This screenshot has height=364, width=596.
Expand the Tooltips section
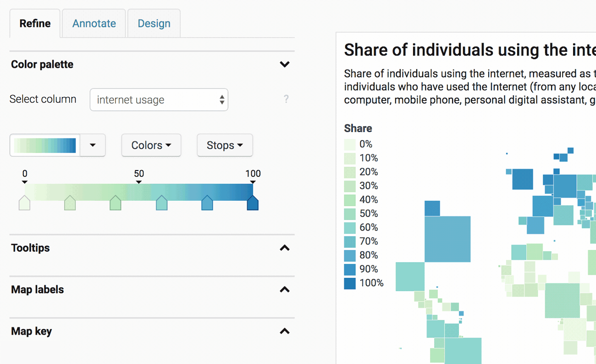pyautogui.click(x=284, y=248)
